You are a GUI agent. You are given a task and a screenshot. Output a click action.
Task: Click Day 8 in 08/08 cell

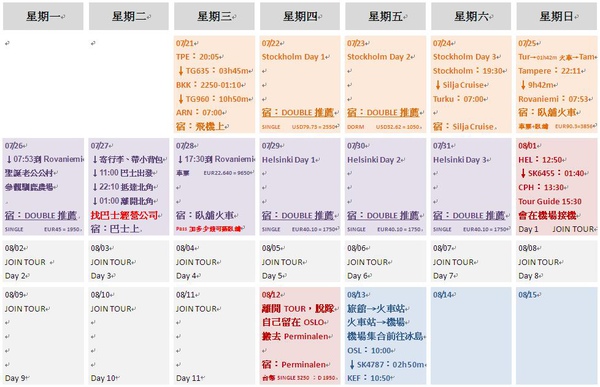point(529,276)
